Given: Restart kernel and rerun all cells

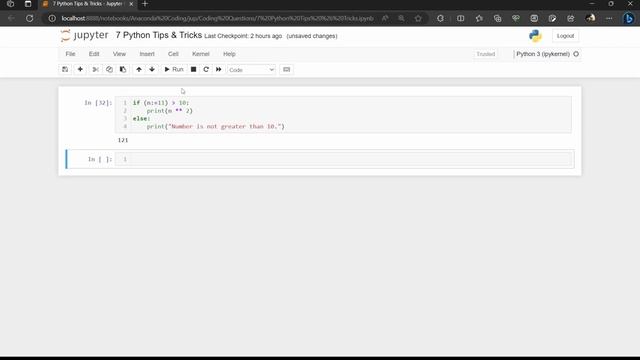Looking at the screenshot, I should [x=219, y=69].
